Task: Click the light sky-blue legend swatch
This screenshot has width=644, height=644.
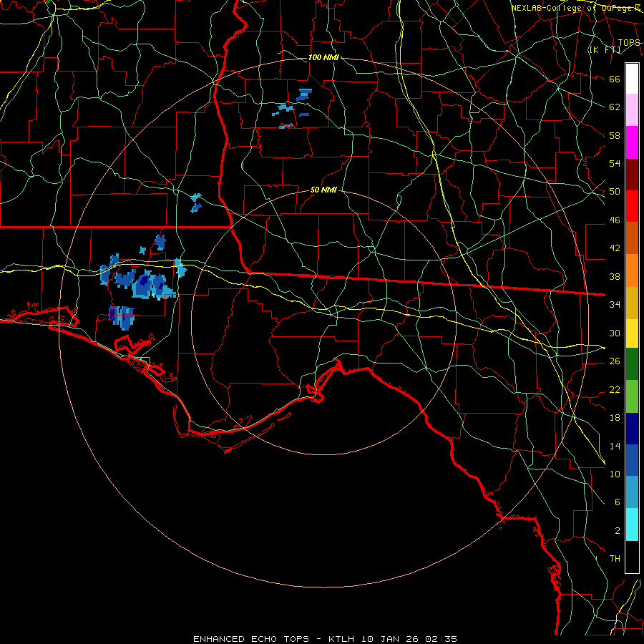Action: 632,492
